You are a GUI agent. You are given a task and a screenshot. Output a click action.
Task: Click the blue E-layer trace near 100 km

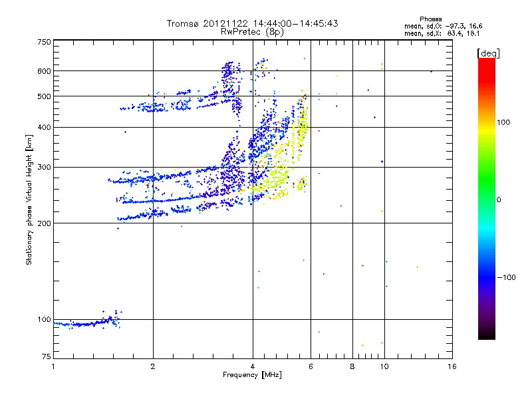click(86, 323)
